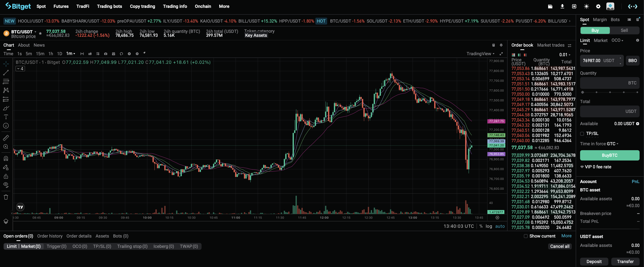Open the Margin trading tab

[600, 20]
